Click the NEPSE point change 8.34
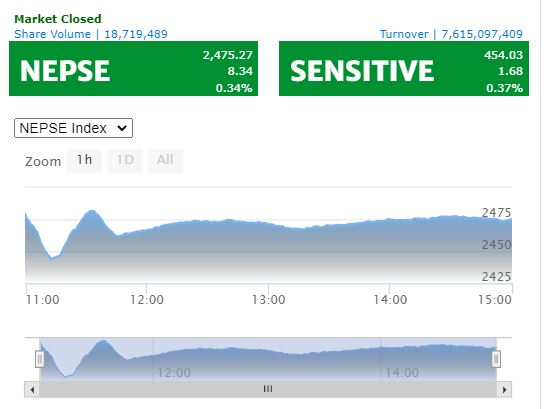 point(240,71)
